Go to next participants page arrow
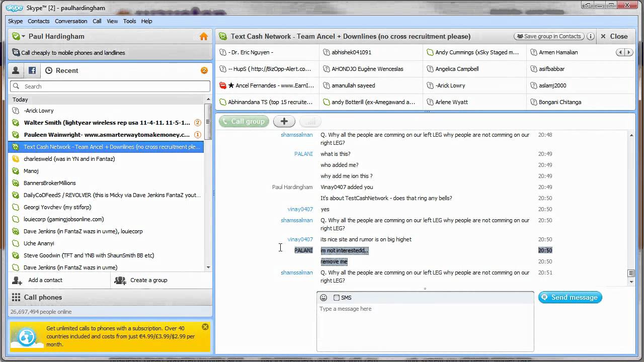Screen dimensions: 644x362 (628, 52)
